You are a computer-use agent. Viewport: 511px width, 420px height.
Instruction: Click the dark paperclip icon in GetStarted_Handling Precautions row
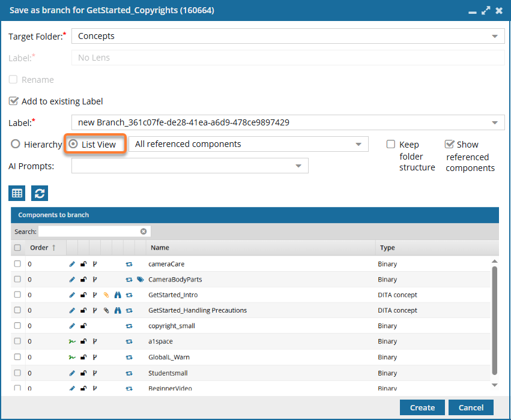click(106, 310)
